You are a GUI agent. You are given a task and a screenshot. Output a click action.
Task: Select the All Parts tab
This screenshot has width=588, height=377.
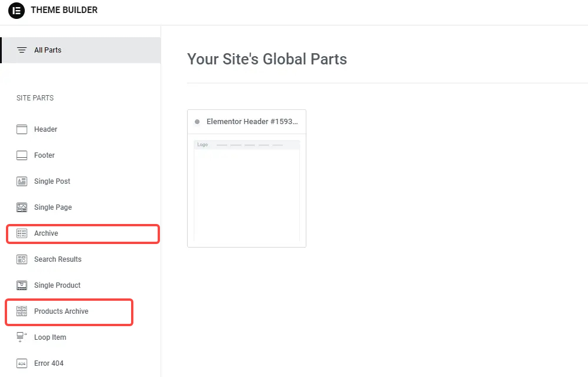tap(48, 50)
